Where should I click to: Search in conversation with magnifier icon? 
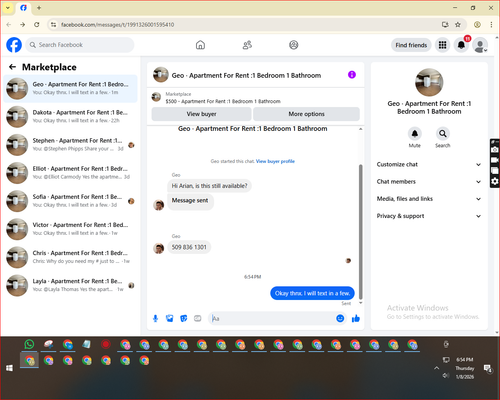443,134
